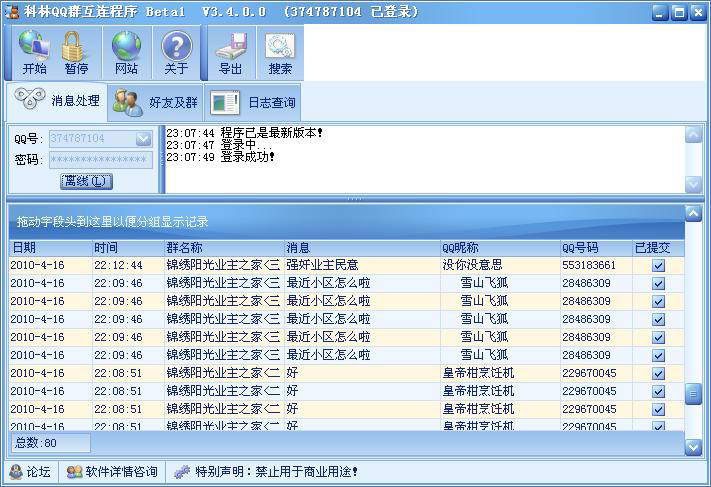This screenshot has width=711, height=487.
Task: Click the message table vertical scrollbar thumb
Action: pyautogui.click(x=693, y=394)
